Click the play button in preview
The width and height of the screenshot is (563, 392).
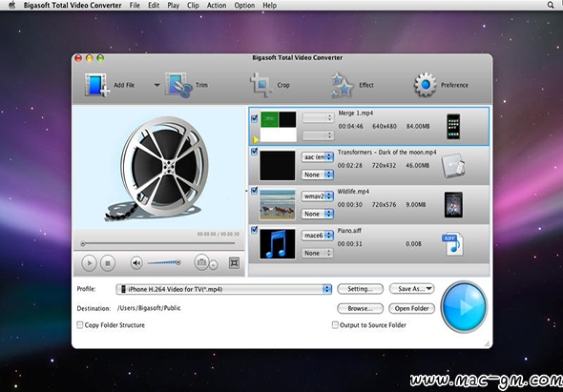(89, 263)
